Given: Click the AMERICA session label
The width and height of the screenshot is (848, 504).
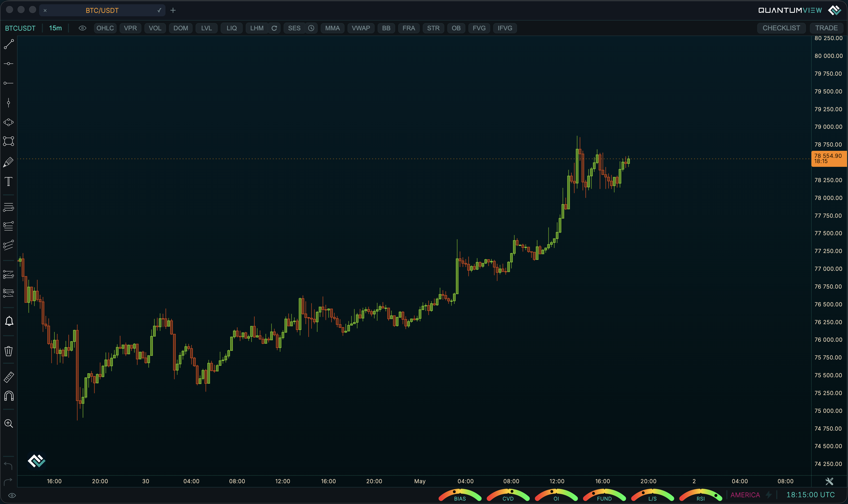Looking at the screenshot, I should point(745,495).
